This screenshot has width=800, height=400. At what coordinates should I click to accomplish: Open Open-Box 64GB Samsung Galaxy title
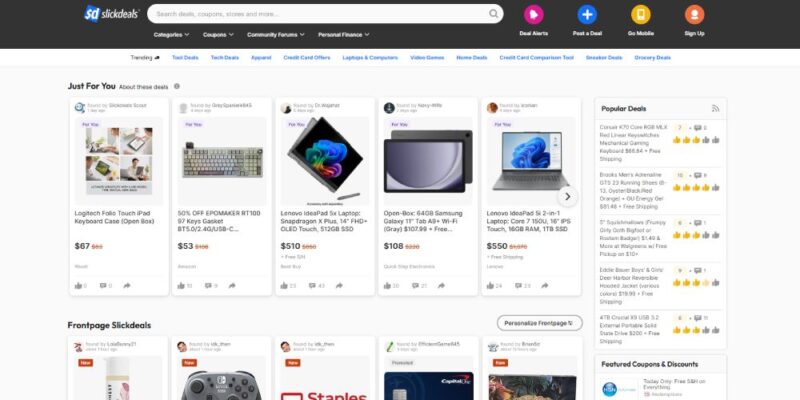[423, 221]
